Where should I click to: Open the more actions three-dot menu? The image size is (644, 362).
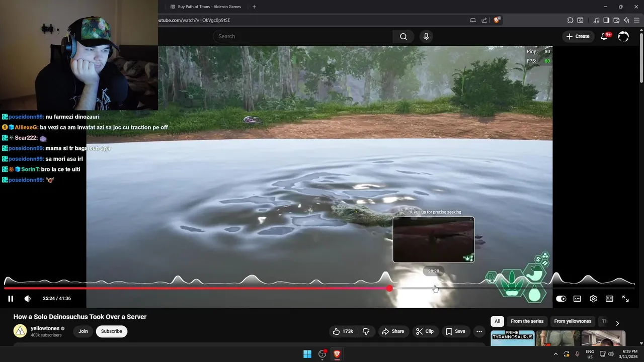pyautogui.click(x=479, y=331)
